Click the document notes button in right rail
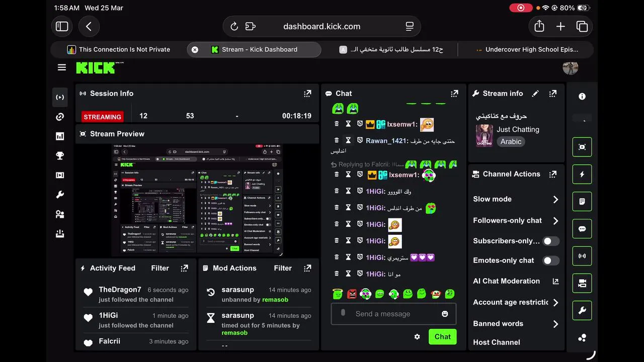This screenshot has height=362, width=644. click(x=582, y=202)
